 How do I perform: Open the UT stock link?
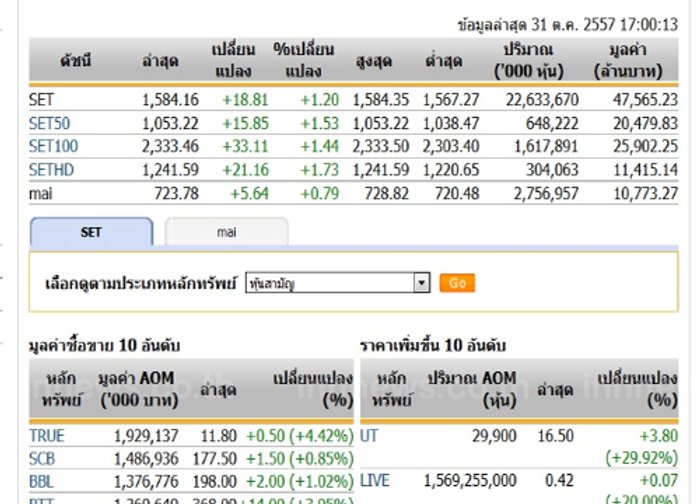pos(369,436)
